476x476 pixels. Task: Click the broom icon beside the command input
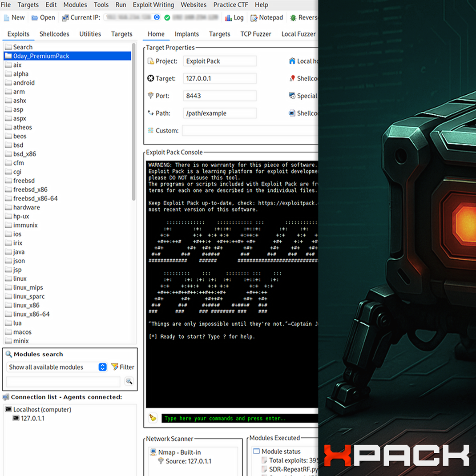pyautogui.click(x=152, y=417)
